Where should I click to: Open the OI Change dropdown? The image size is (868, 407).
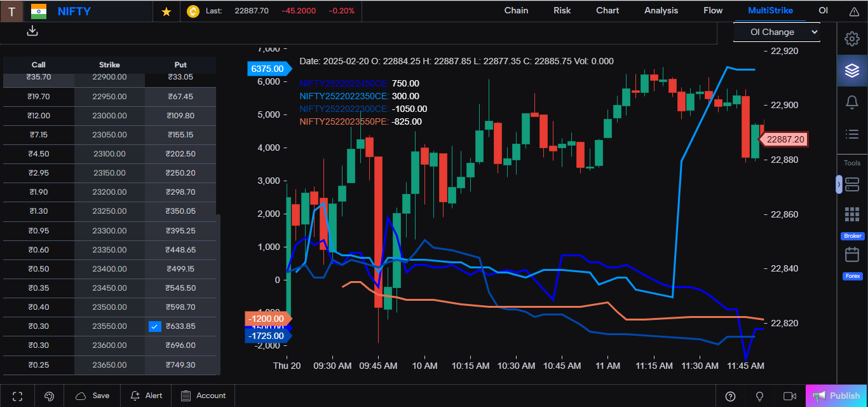[776, 32]
